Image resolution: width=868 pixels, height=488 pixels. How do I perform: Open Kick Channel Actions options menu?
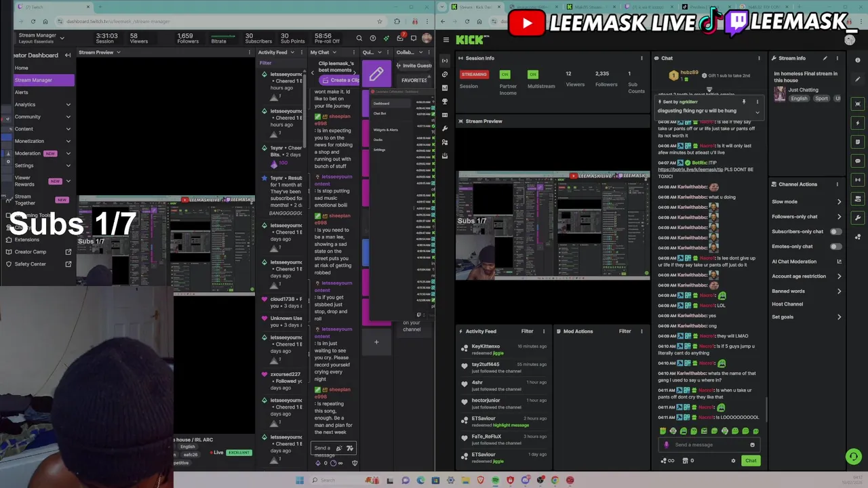click(837, 184)
